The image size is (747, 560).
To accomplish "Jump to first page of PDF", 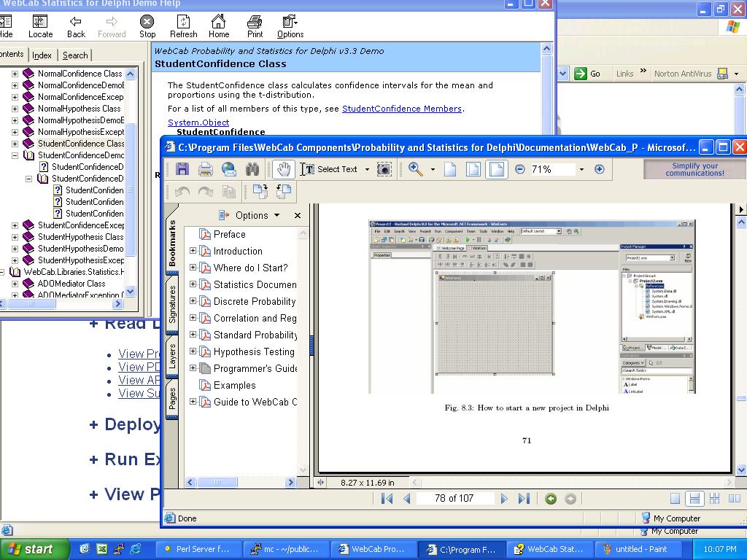I will pyautogui.click(x=387, y=499).
